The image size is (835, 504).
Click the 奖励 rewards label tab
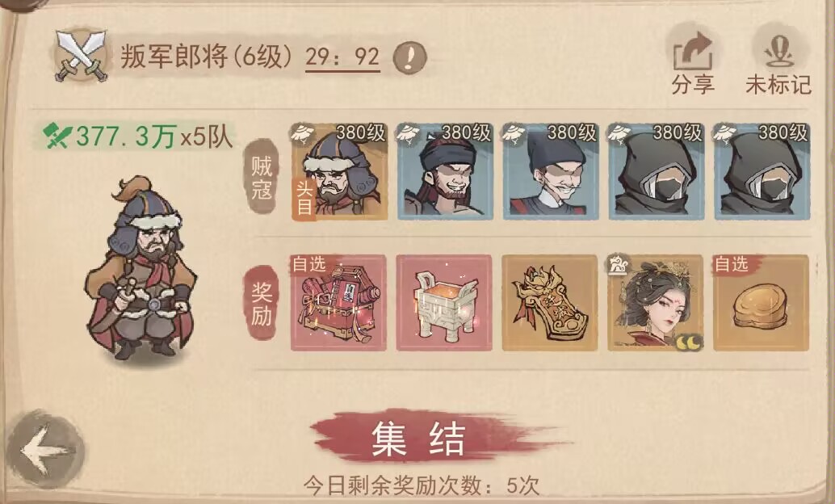(262, 303)
